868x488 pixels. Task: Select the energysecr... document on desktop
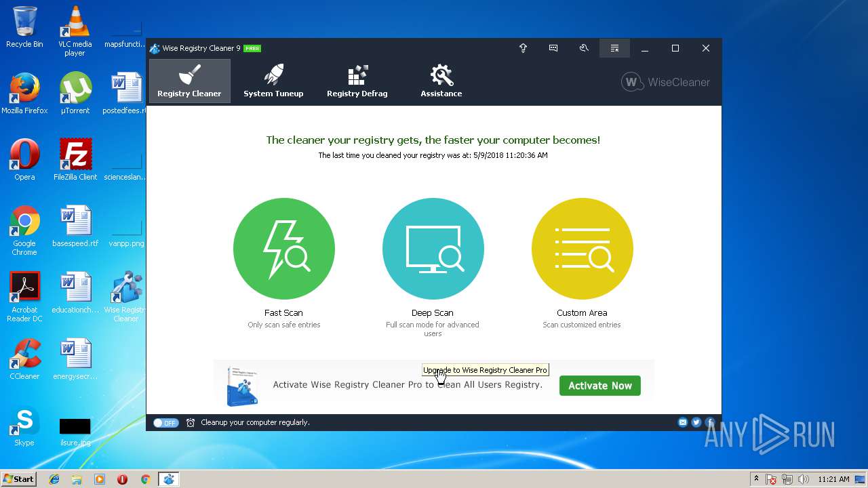pos(75,359)
